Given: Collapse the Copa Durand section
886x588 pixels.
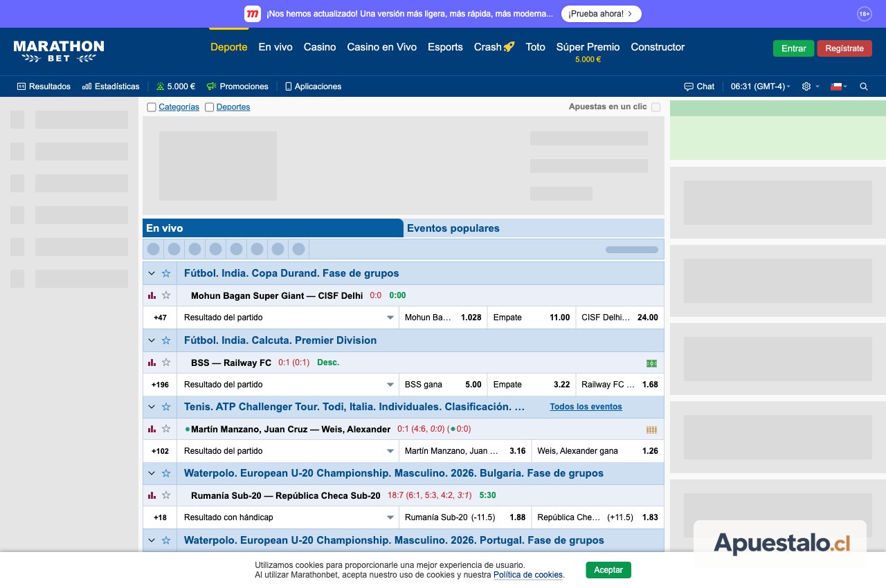Looking at the screenshot, I should [152, 273].
